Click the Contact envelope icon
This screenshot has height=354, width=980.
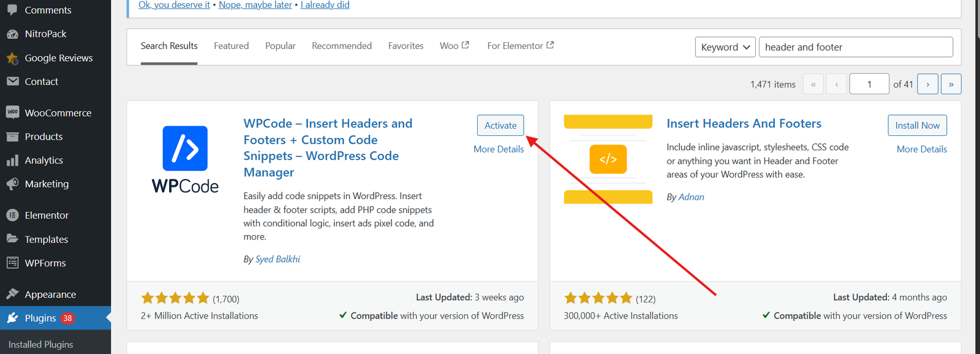12,81
